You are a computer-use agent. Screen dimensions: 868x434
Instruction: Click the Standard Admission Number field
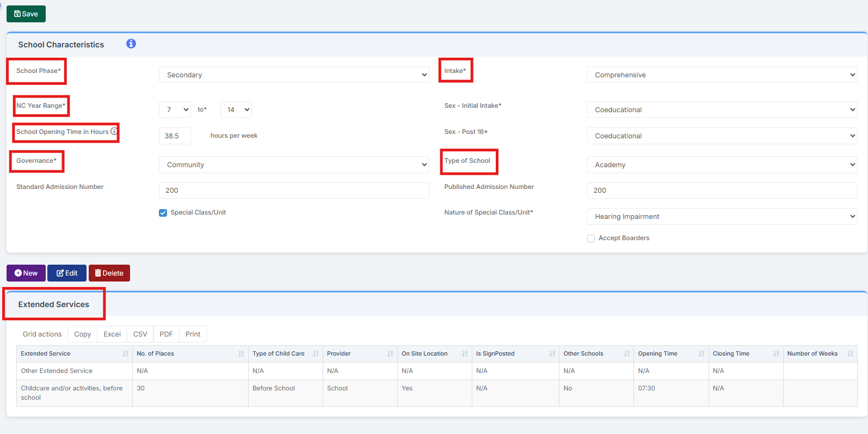pos(294,191)
